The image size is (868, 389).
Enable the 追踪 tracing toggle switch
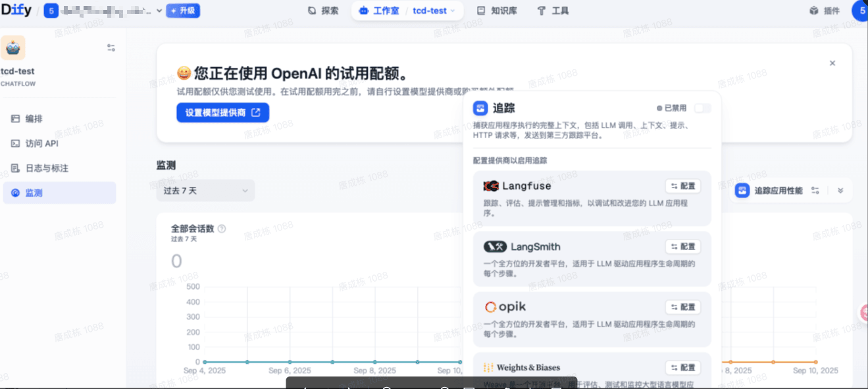pyautogui.click(x=702, y=108)
